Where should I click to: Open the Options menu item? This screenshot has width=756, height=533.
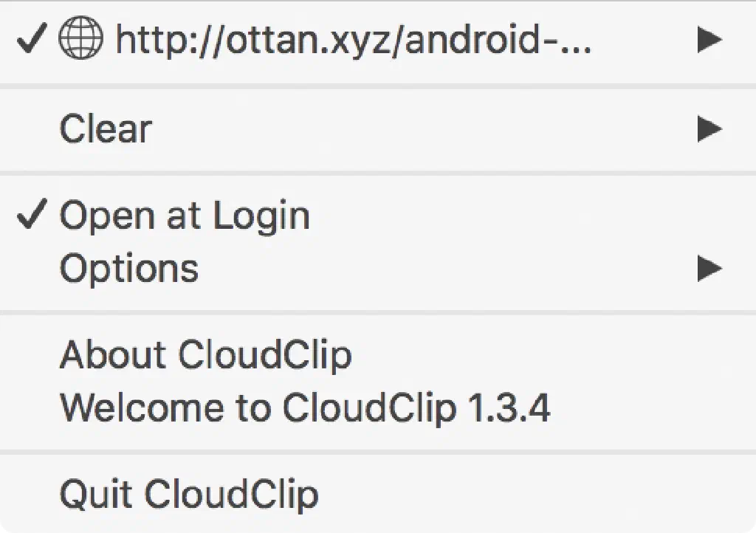tap(129, 268)
